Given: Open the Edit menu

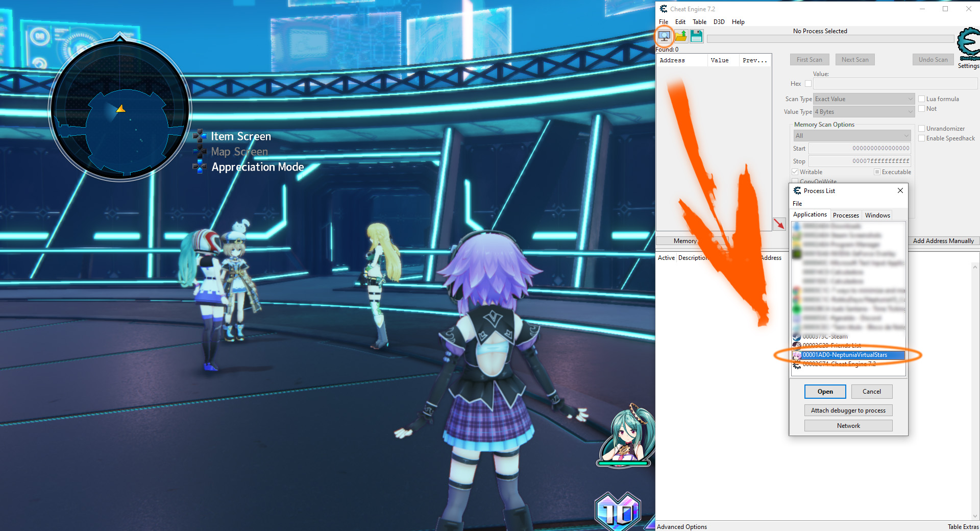Looking at the screenshot, I should tap(680, 22).
